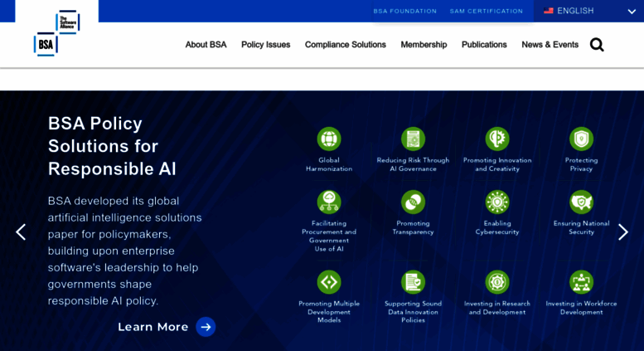
Task: Advance to next slide with right arrow
Action: (x=623, y=232)
